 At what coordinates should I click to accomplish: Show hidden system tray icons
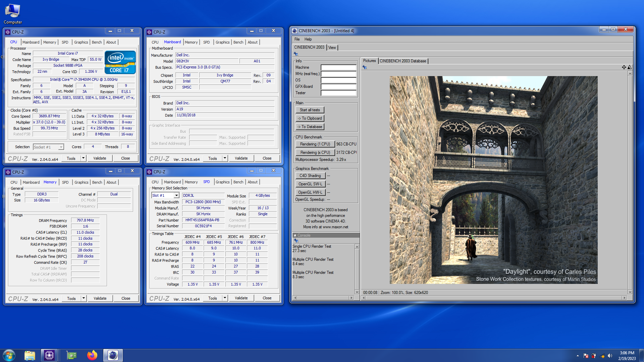[x=578, y=356]
